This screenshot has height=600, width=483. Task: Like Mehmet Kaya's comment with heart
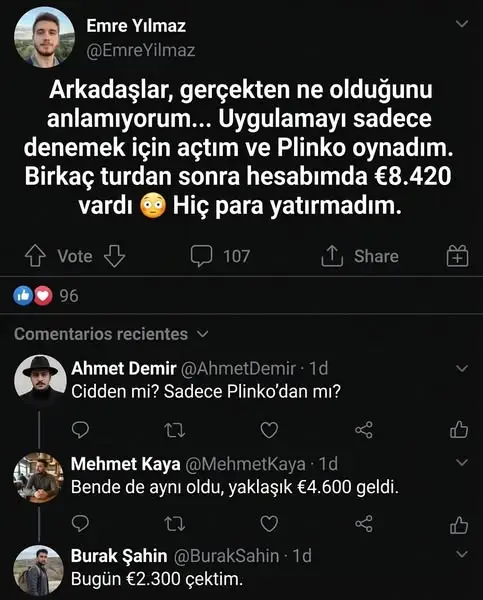point(269,524)
